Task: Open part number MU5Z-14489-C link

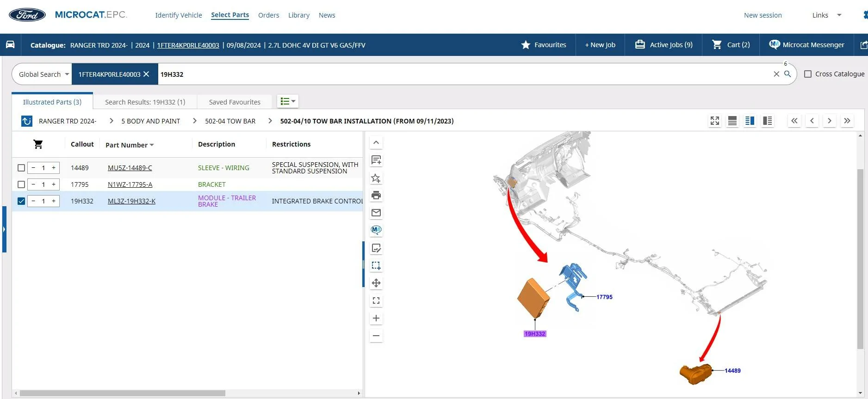Action: click(x=130, y=168)
